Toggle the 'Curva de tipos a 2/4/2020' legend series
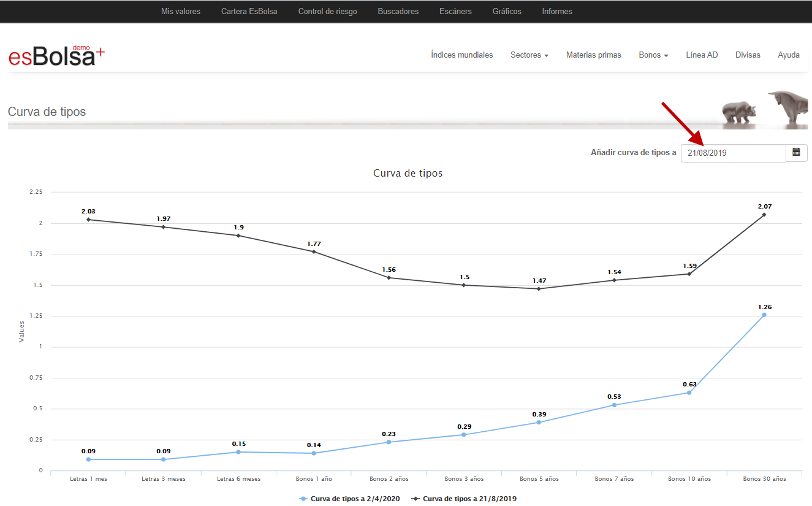 [349, 499]
